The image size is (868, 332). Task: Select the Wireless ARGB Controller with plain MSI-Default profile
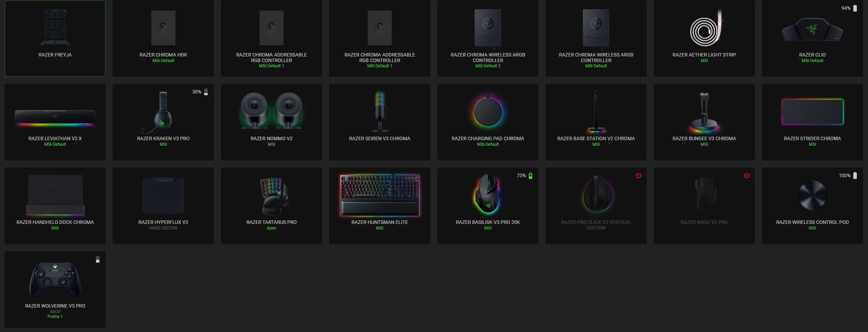(x=596, y=38)
